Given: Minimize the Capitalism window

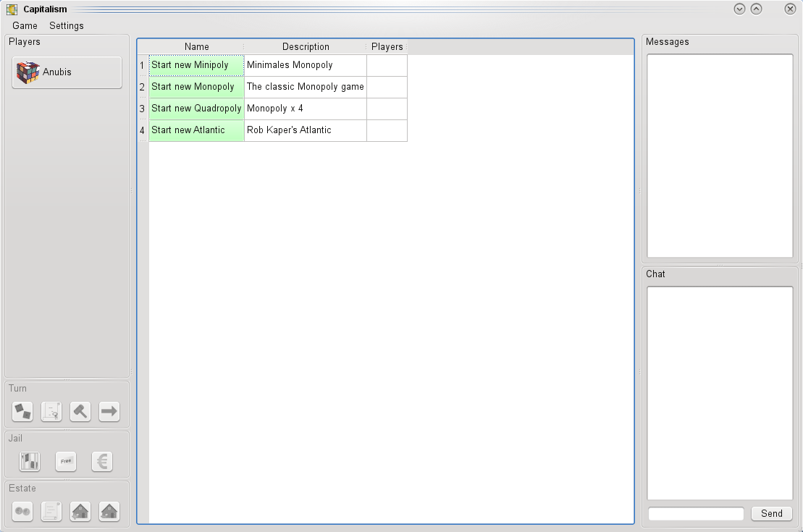Looking at the screenshot, I should pos(739,9).
